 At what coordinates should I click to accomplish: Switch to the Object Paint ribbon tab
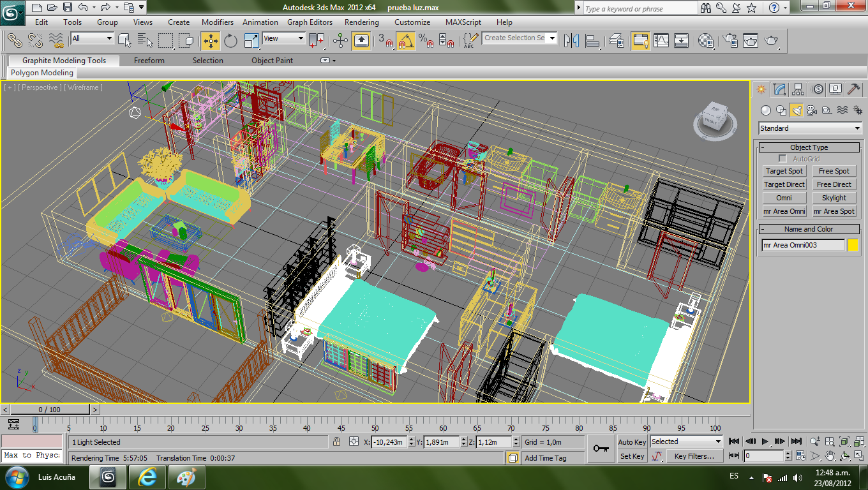pos(273,61)
